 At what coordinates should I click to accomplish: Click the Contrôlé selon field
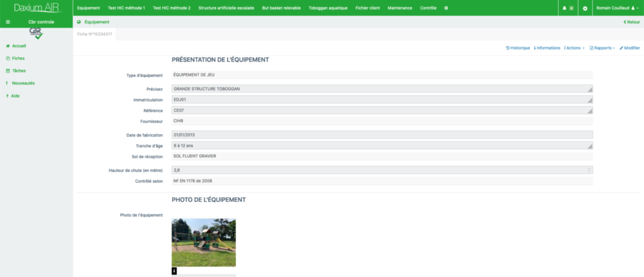382,181
